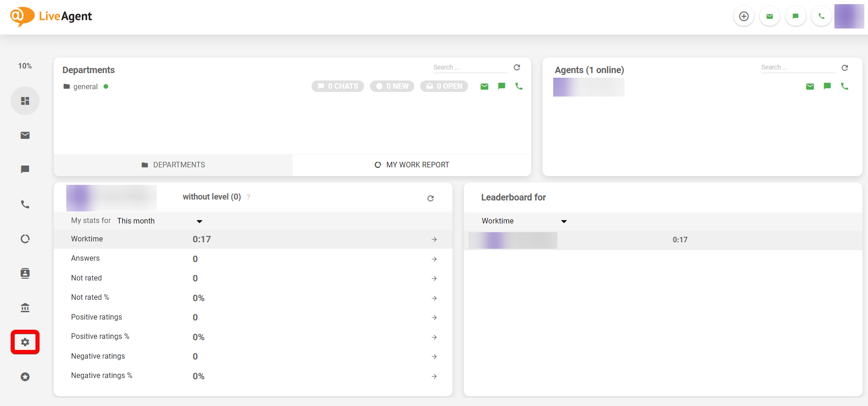Click the 0 NEW badge
This screenshot has height=406, width=868.
[x=392, y=86]
